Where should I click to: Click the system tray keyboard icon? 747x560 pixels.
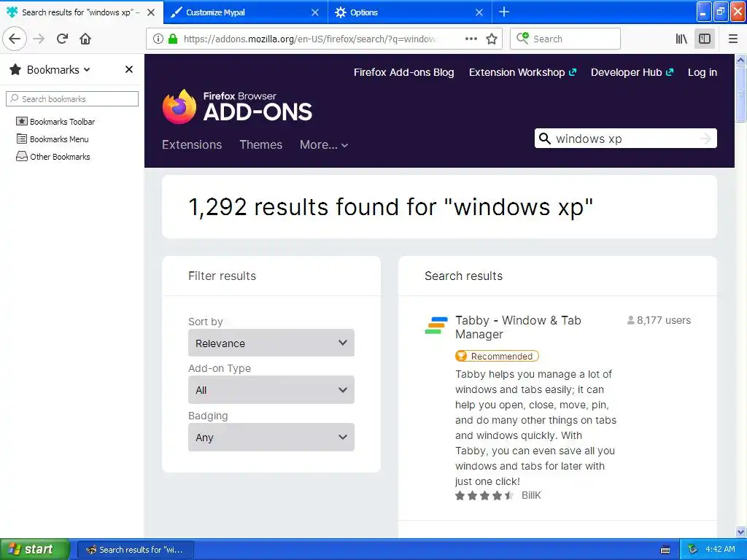[x=665, y=550]
